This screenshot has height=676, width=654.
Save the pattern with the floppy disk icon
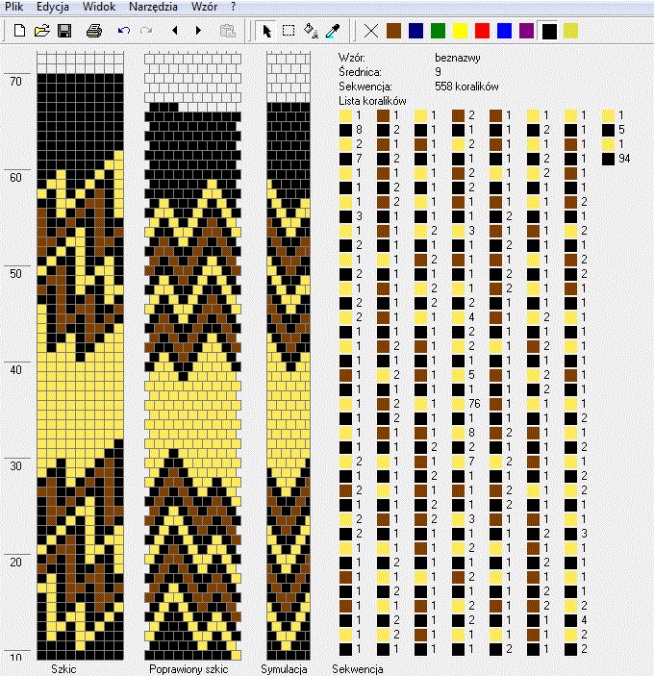click(65, 31)
